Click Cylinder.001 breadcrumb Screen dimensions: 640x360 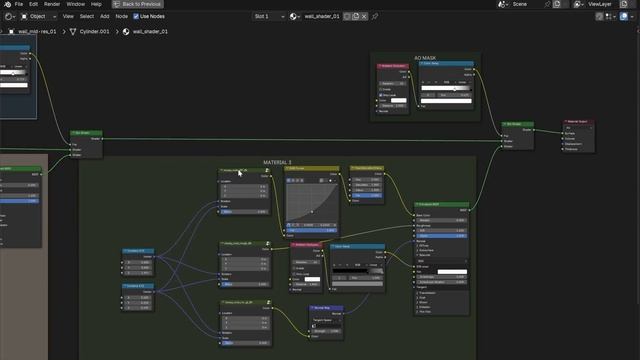(x=94, y=31)
